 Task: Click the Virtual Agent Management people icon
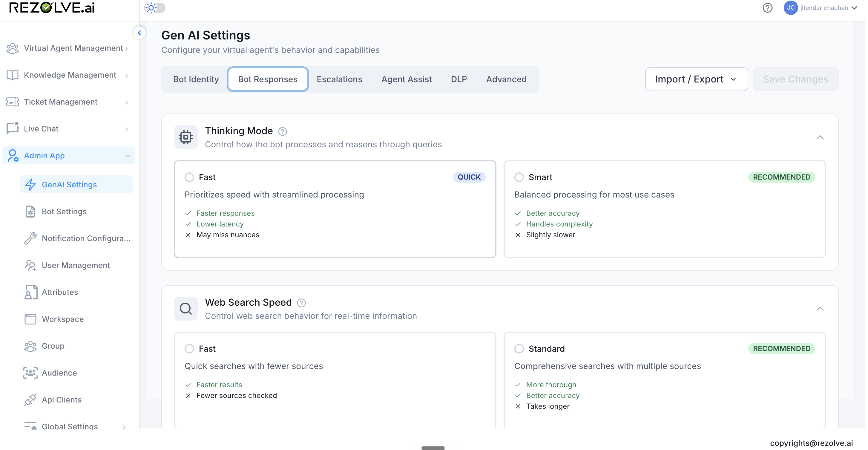coord(13,48)
